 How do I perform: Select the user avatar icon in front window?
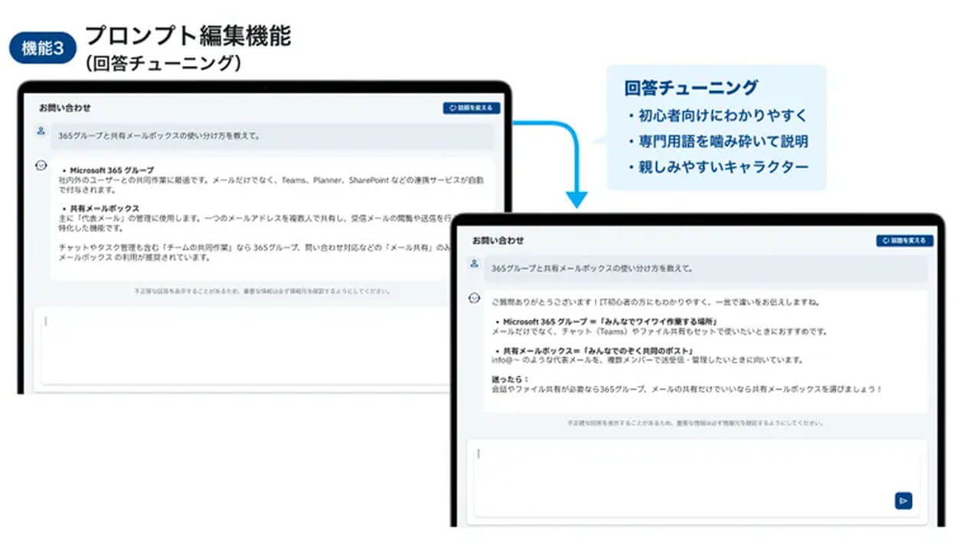click(x=474, y=263)
